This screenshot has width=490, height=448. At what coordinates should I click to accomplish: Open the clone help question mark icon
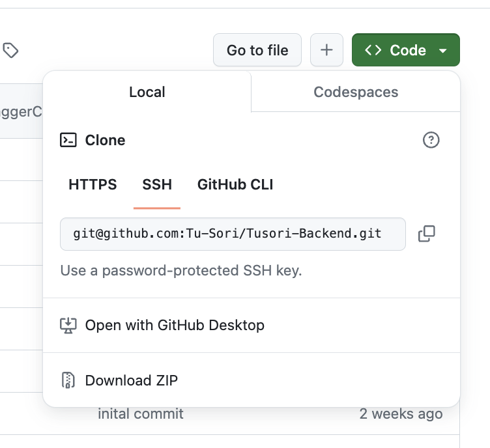click(x=431, y=140)
